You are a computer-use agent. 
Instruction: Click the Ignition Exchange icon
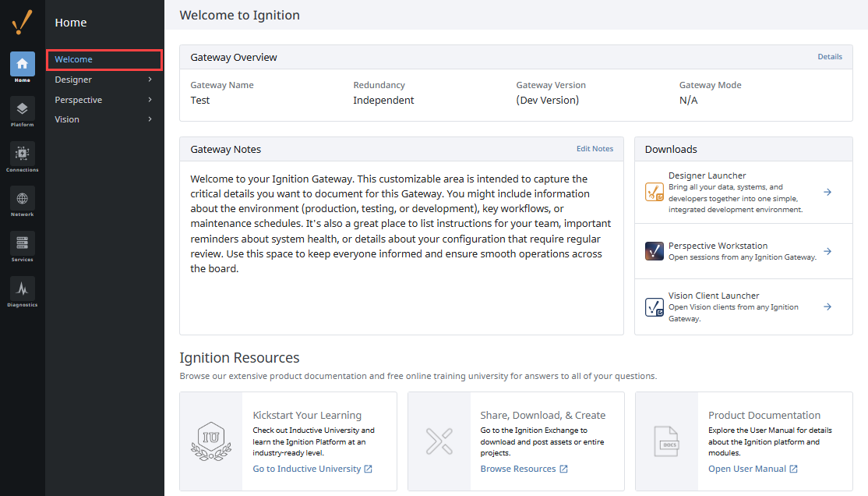tap(439, 441)
